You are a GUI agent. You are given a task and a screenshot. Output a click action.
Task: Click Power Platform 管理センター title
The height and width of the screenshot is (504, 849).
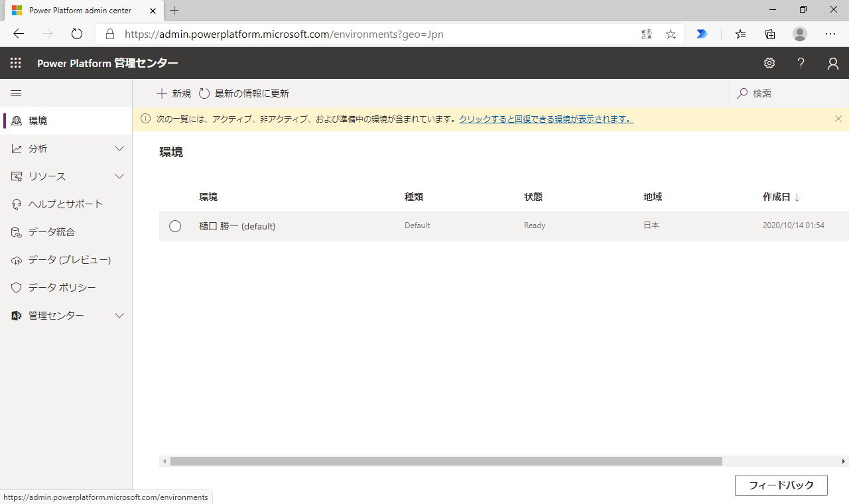tap(107, 63)
